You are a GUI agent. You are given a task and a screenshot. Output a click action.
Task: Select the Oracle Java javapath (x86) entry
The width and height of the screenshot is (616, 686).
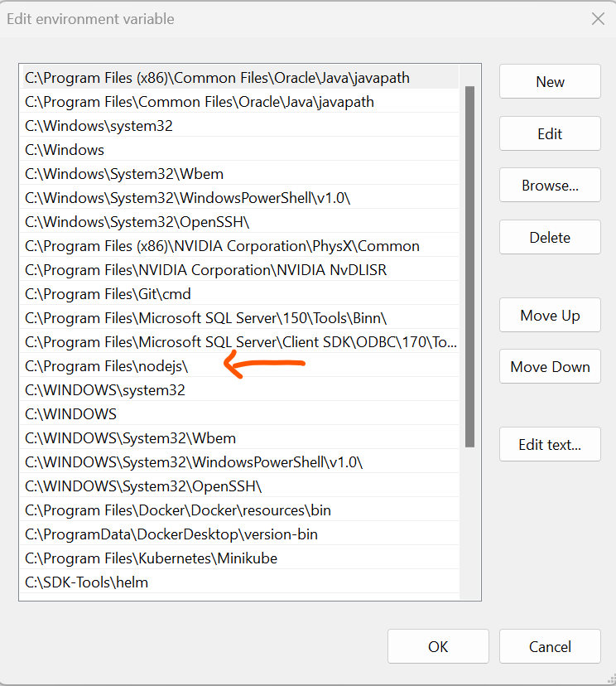(x=217, y=78)
